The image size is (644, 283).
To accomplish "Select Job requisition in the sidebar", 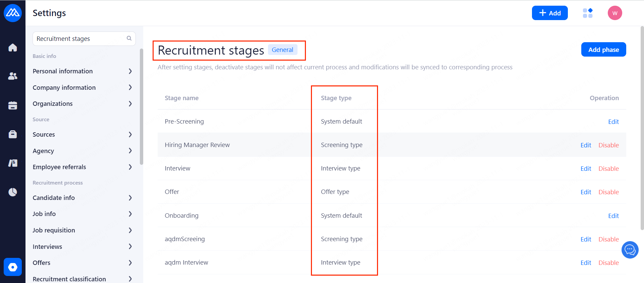I will pyautogui.click(x=83, y=230).
